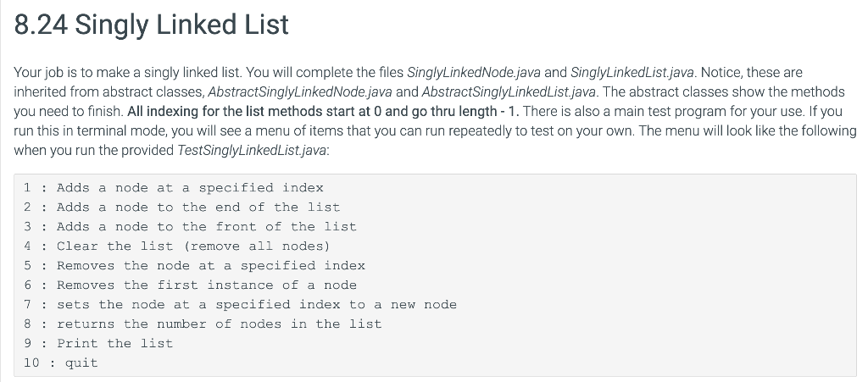Click line 6 'Removes the first instance of a node'
This screenshot has width=868, height=382.
point(190,285)
